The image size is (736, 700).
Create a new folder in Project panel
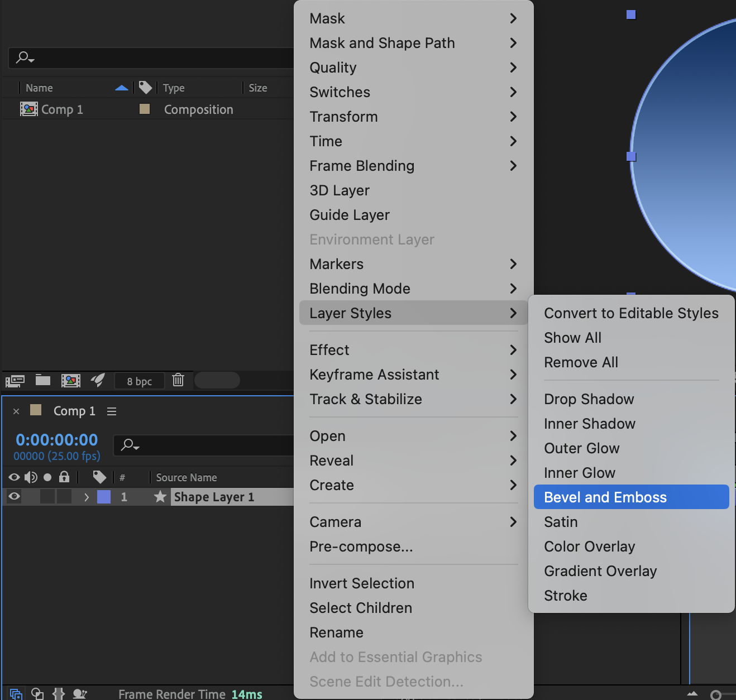[x=43, y=380]
